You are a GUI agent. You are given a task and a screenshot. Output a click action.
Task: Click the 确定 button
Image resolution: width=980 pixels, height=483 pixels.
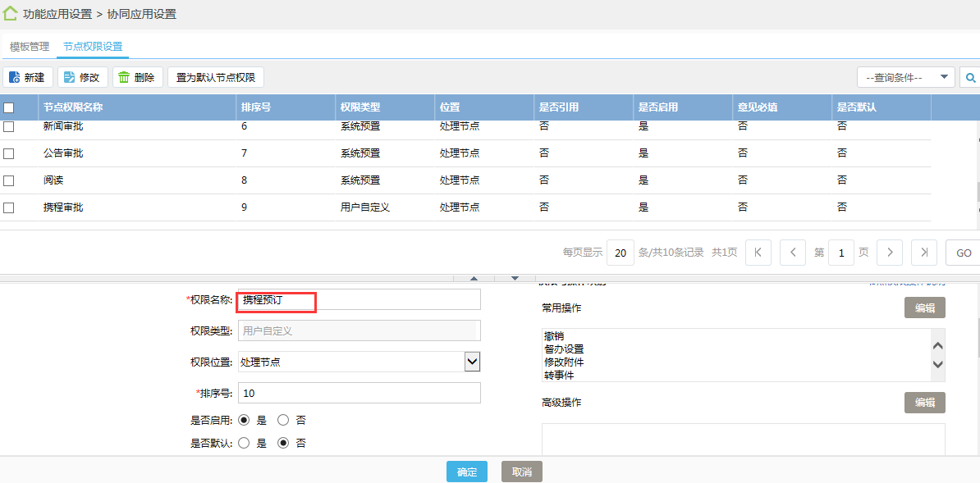coord(467,472)
